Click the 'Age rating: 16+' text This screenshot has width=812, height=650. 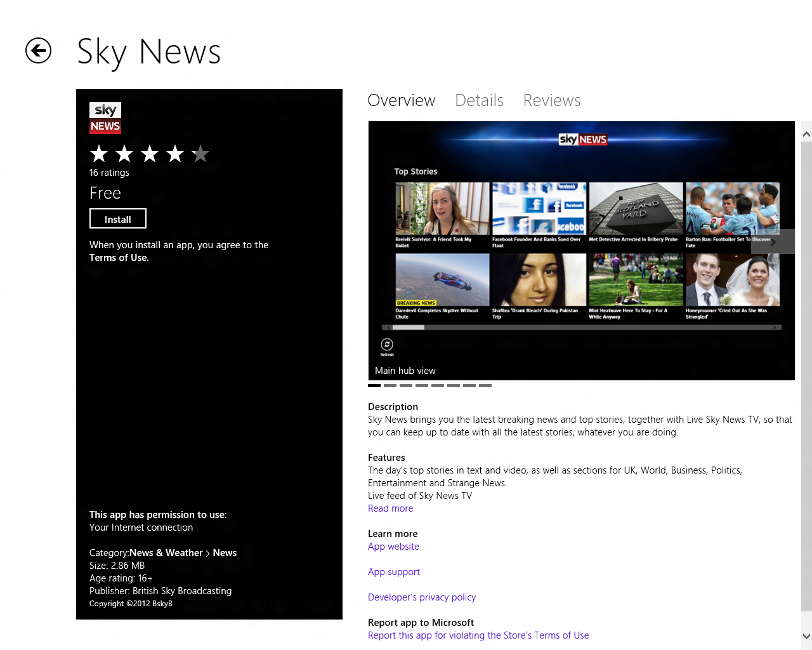[121, 578]
